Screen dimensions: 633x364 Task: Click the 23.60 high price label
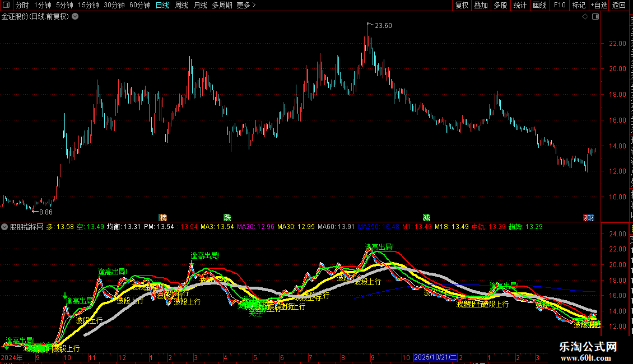coord(383,26)
